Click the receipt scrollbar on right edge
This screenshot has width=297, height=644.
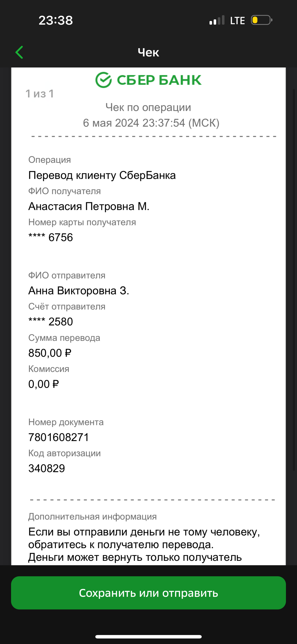click(294, 280)
